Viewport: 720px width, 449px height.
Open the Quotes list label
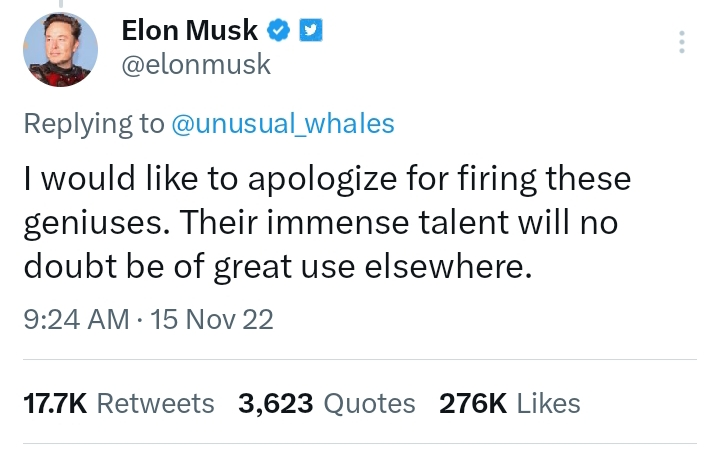point(369,403)
